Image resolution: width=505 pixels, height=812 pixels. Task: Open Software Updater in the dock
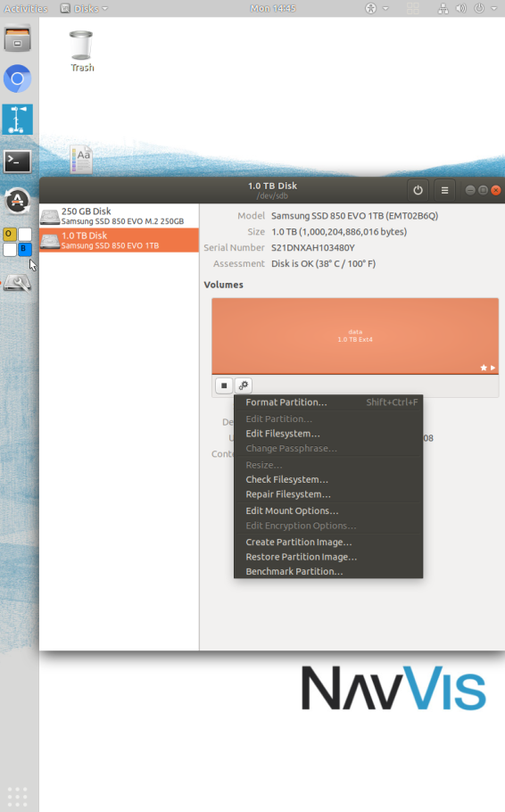[x=17, y=201]
